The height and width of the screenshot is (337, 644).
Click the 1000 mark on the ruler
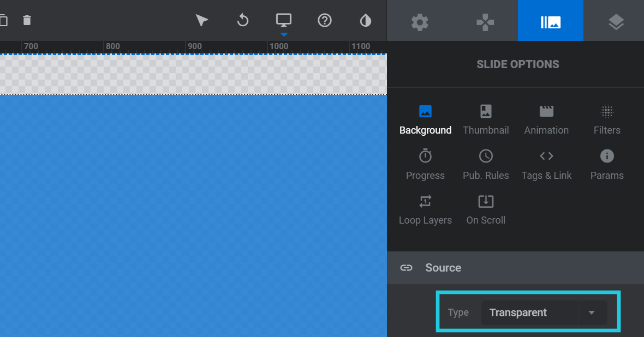278,46
